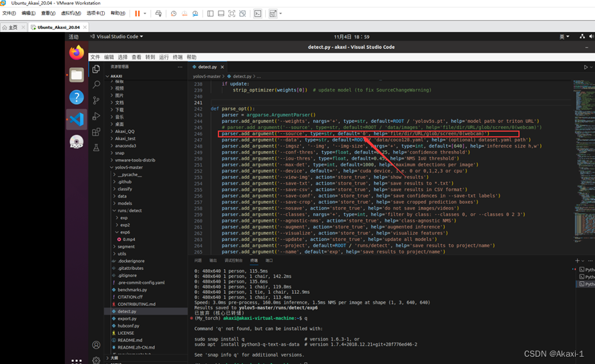The height and width of the screenshot is (364, 595).
Task: Open export.py in file tree
Action: click(127, 319)
